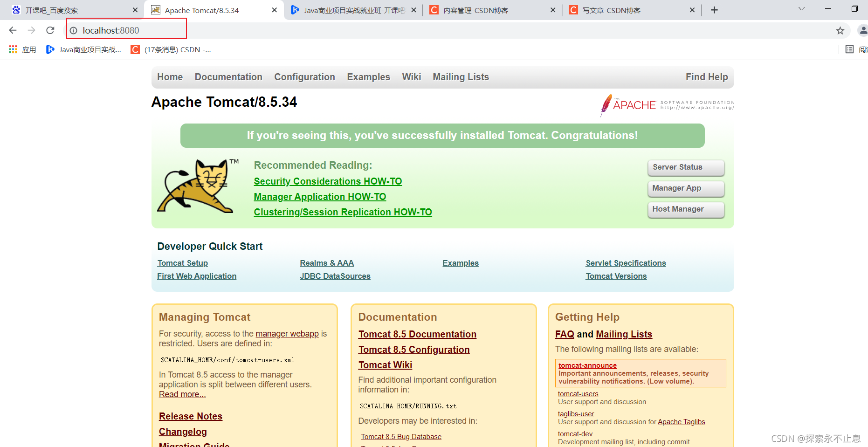Click the browser back arrow
This screenshot has height=447, width=868.
click(x=13, y=30)
